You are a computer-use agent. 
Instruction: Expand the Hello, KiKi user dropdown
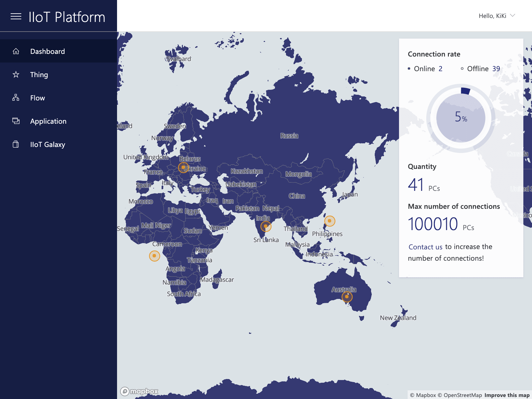492,16
